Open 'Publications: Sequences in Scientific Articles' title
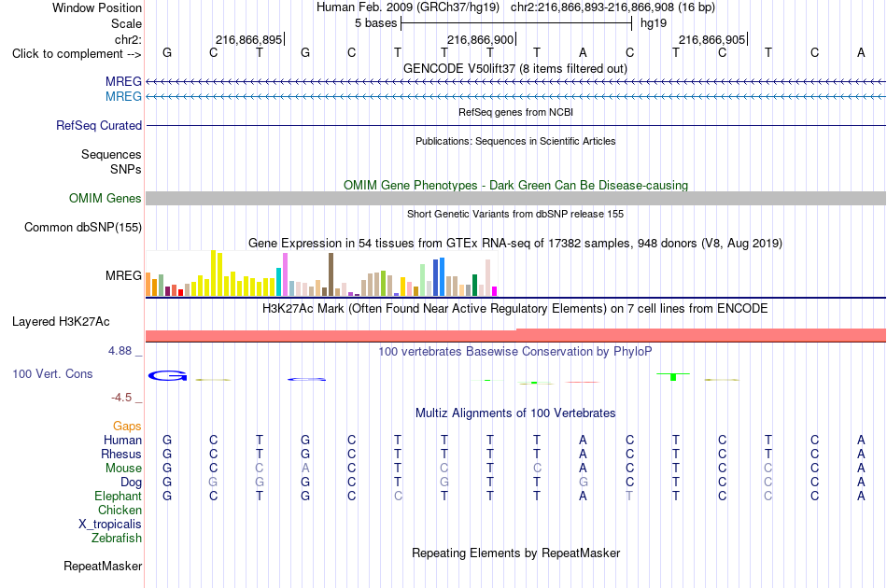The image size is (887, 588). point(515,141)
